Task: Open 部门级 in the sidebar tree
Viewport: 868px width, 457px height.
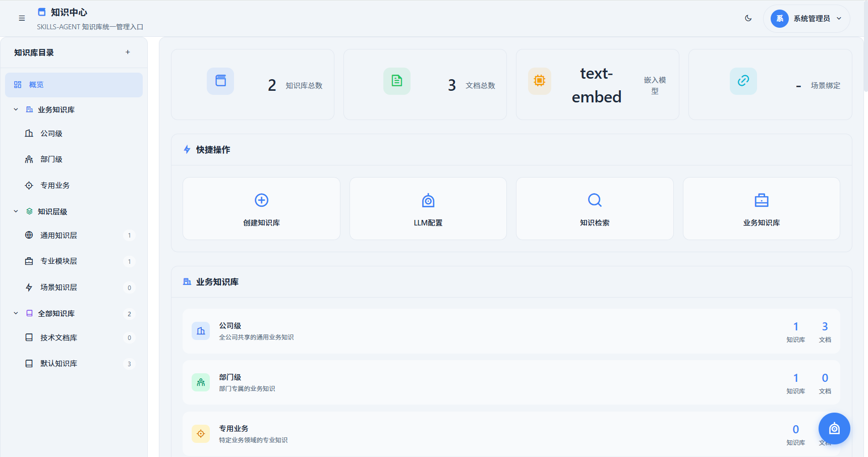Action: 74,159
